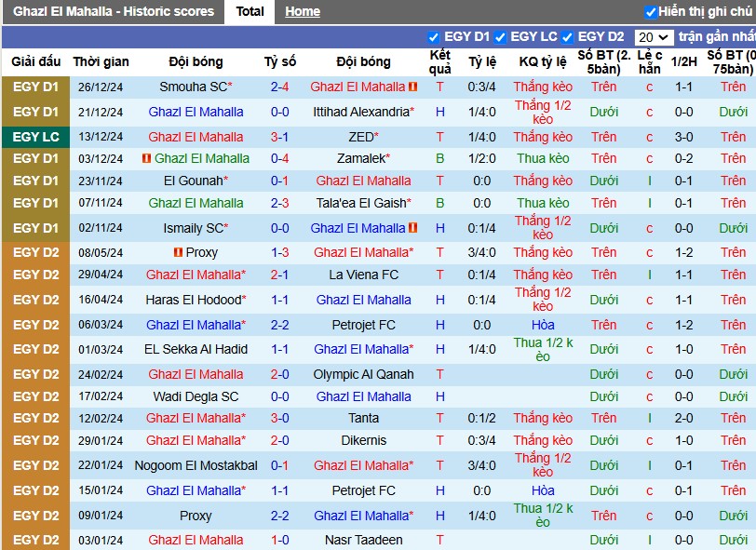Open Ittihad Alexandria team link
The image size is (756, 550).
click(363, 112)
